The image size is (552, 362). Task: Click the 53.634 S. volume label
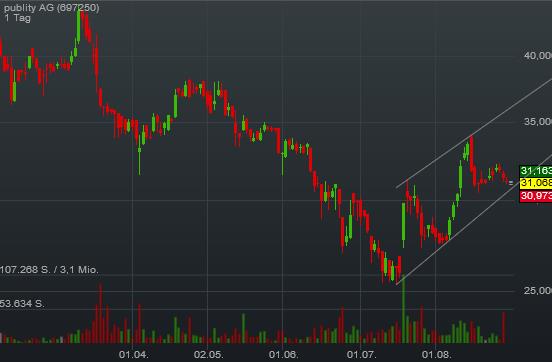pos(22,303)
